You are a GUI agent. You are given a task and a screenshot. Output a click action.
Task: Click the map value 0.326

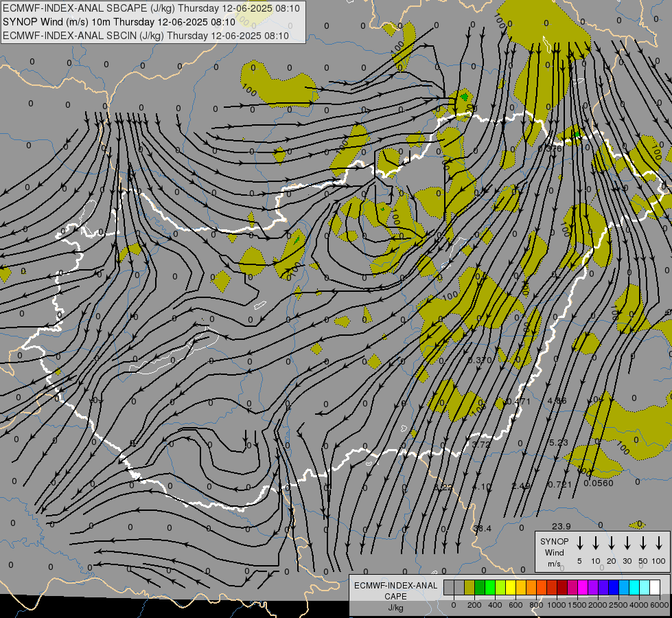coord(550,149)
